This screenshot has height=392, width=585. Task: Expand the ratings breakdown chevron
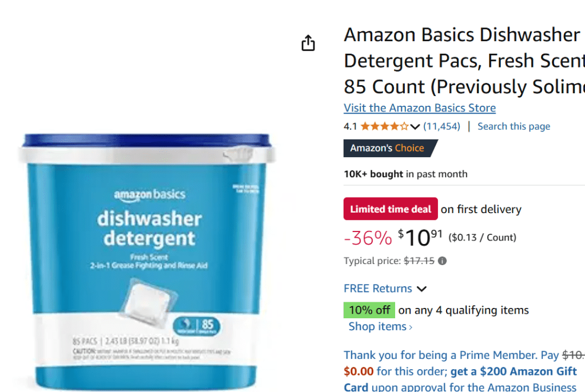click(x=415, y=127)
